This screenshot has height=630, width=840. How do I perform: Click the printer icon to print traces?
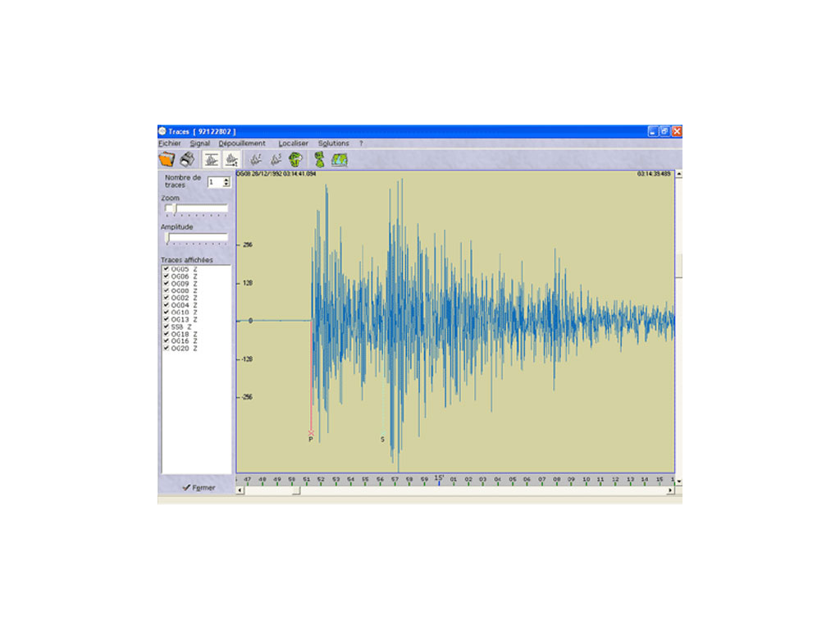pos(187,159)
